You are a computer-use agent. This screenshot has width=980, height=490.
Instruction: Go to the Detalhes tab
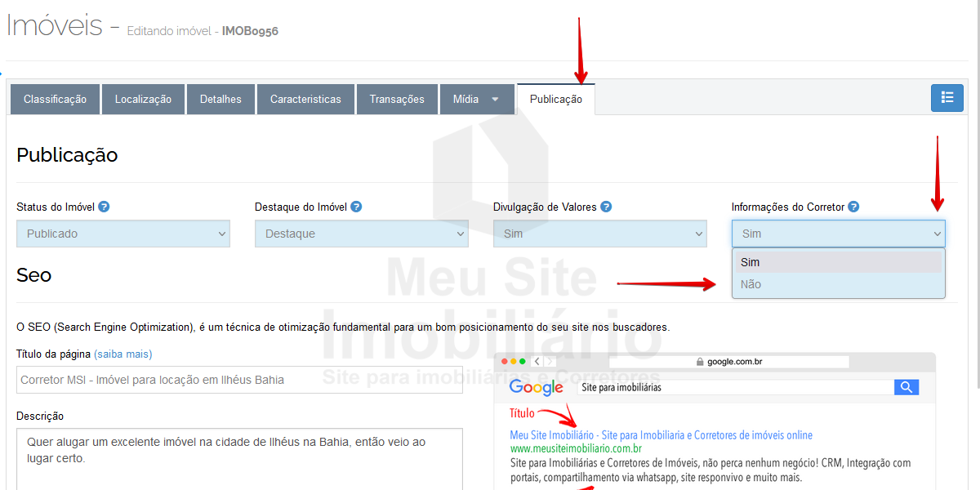[220, 100]
